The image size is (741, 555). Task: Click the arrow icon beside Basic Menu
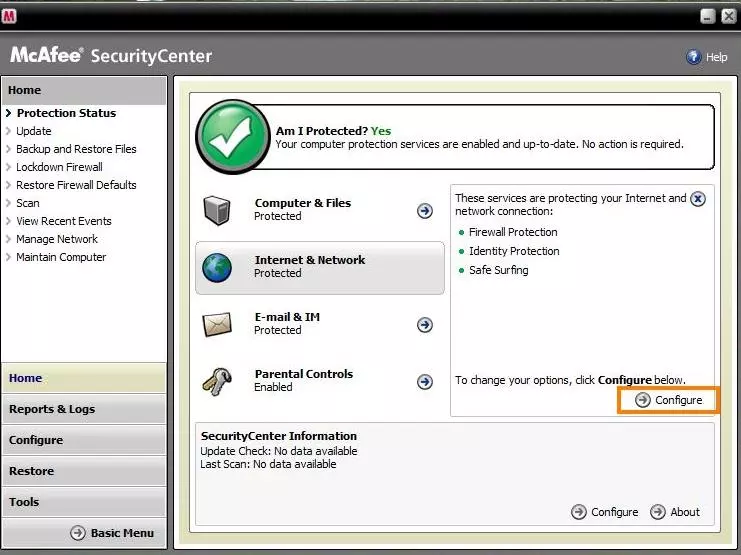[x=78, y=533]
